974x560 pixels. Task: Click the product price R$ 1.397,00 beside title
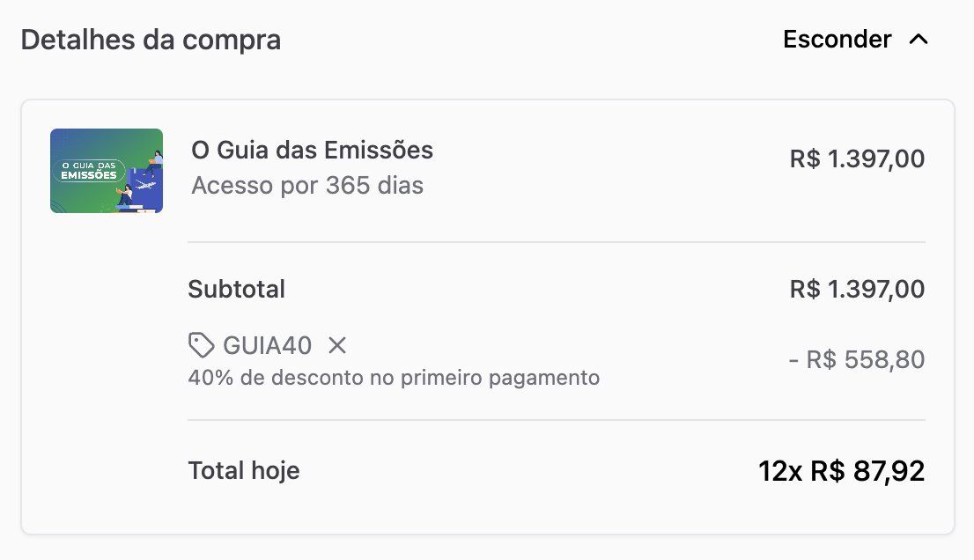[857, 159]
